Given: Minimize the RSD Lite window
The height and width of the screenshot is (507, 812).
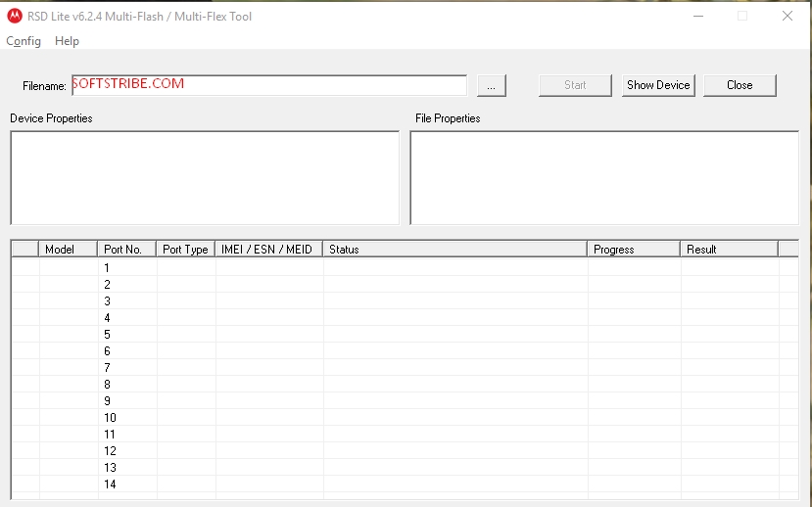Looking at the screenshot, I should [698, 16].
